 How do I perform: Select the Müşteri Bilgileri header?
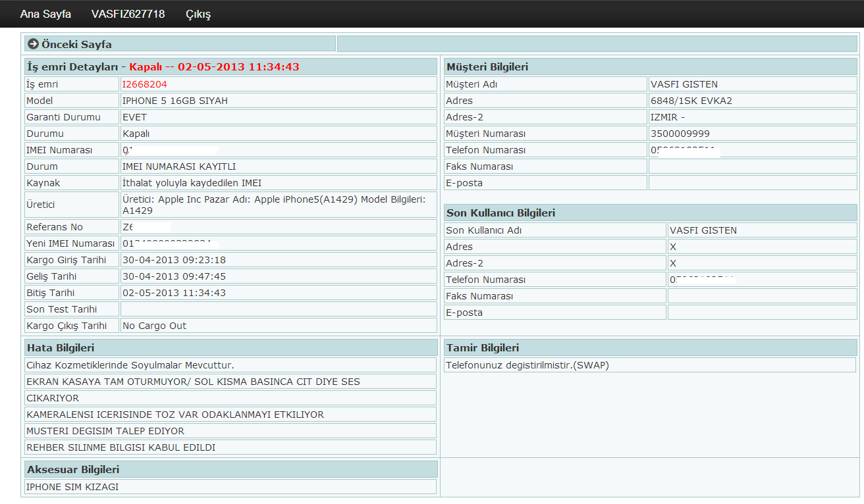point(651,66)
